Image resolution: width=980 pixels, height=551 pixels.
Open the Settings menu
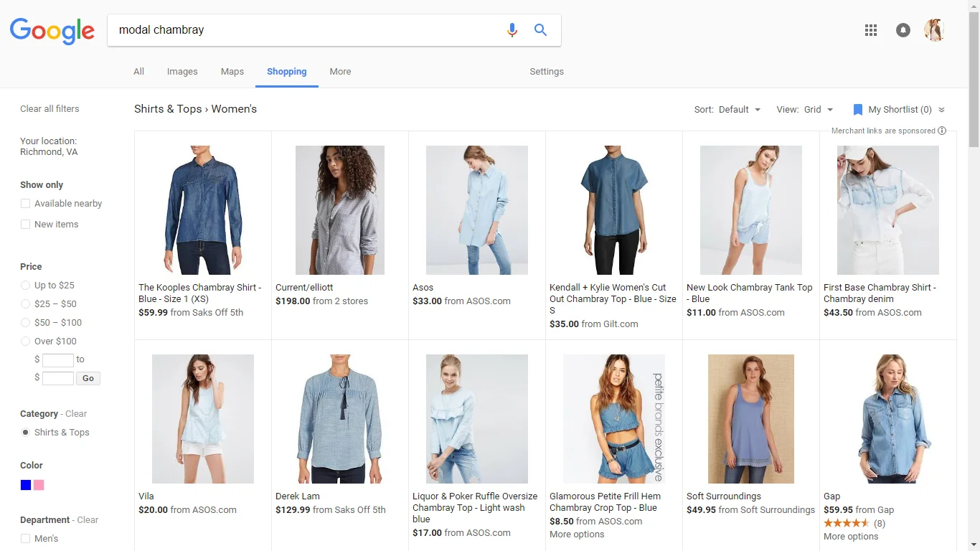pos(547,72)
